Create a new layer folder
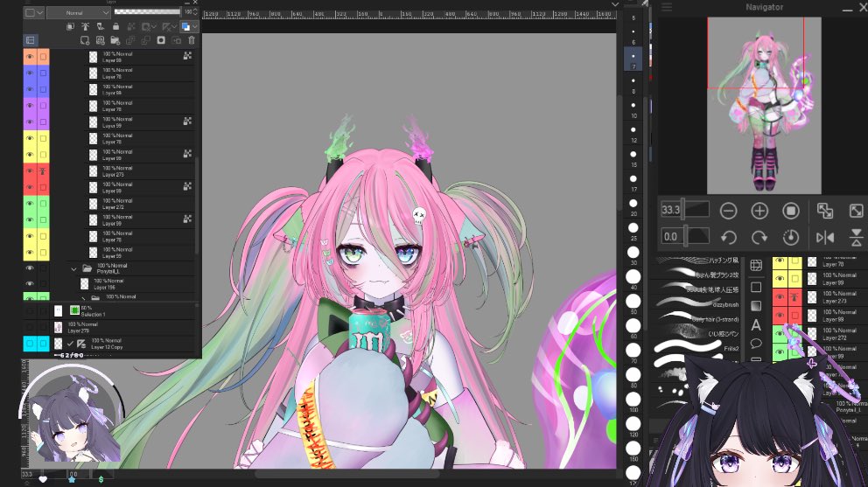The width and height of the screenshot is (868, 487). 115,40
